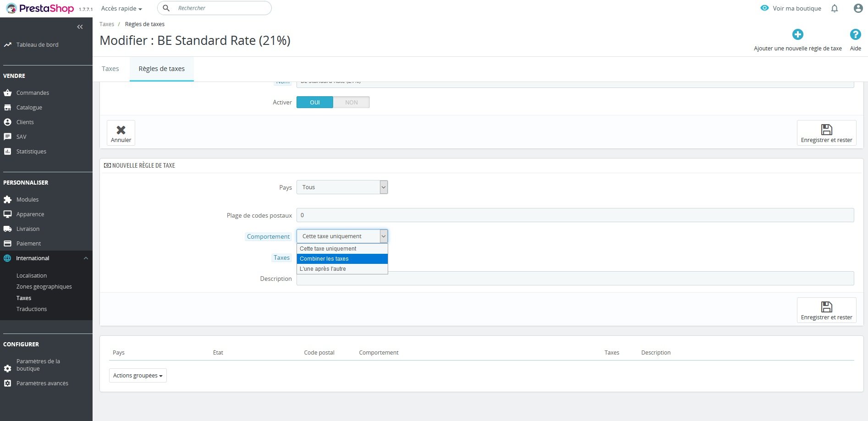Select option Combiner les taxes
Screen dimensions: 868x421
(x=342, y=258)
